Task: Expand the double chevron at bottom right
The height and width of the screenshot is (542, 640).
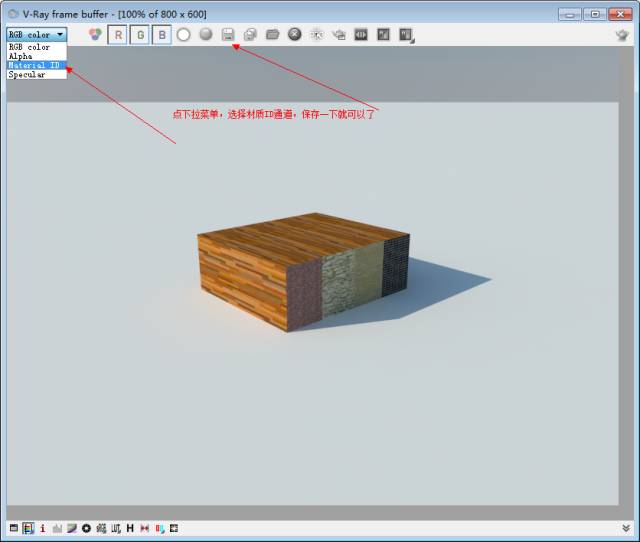Action: coord(626,528)
